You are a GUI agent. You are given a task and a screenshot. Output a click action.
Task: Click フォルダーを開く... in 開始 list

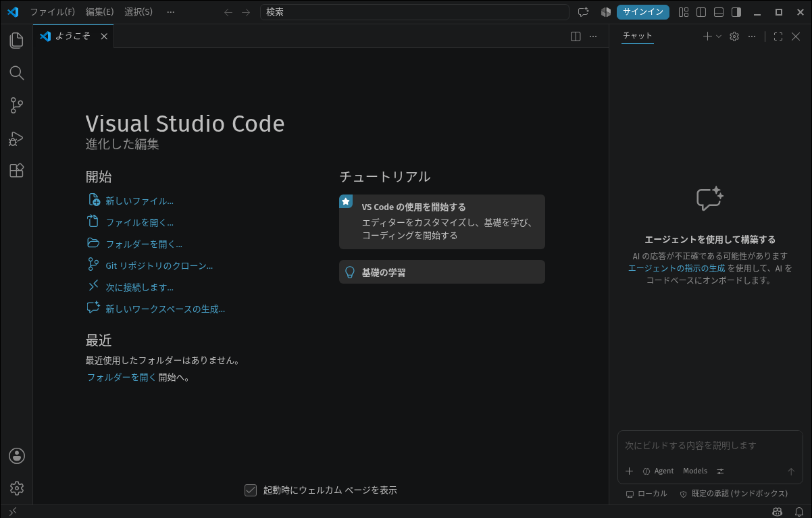pos(144,244)
